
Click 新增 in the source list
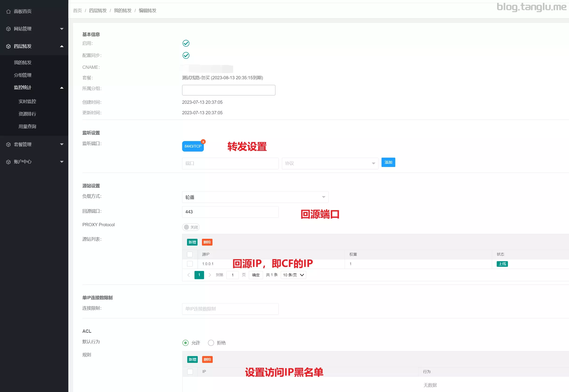192,242
